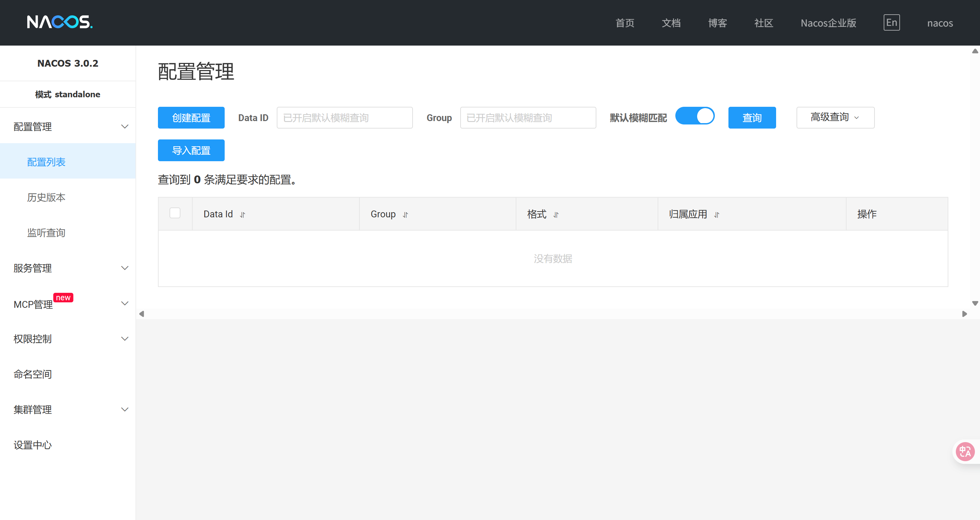Open 社区 link in top navigation

(764, 23)
